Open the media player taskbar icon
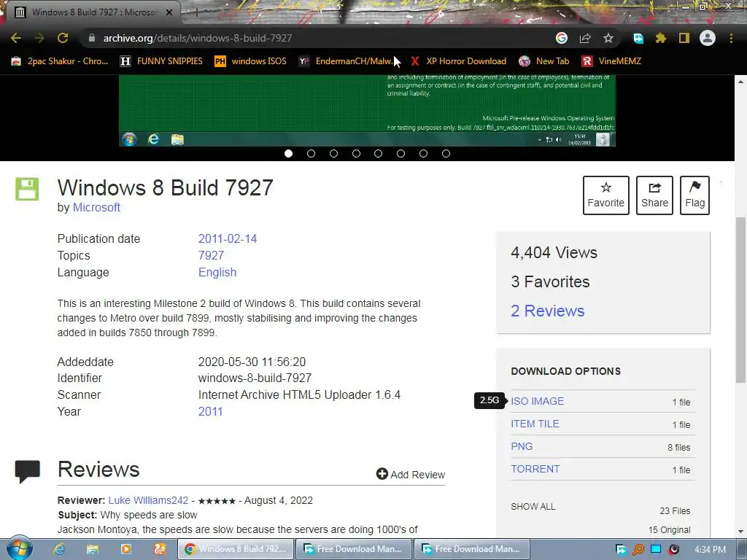The width and height of the screenshot is (747, 560). pyautogui.click(x=125, y=549)
